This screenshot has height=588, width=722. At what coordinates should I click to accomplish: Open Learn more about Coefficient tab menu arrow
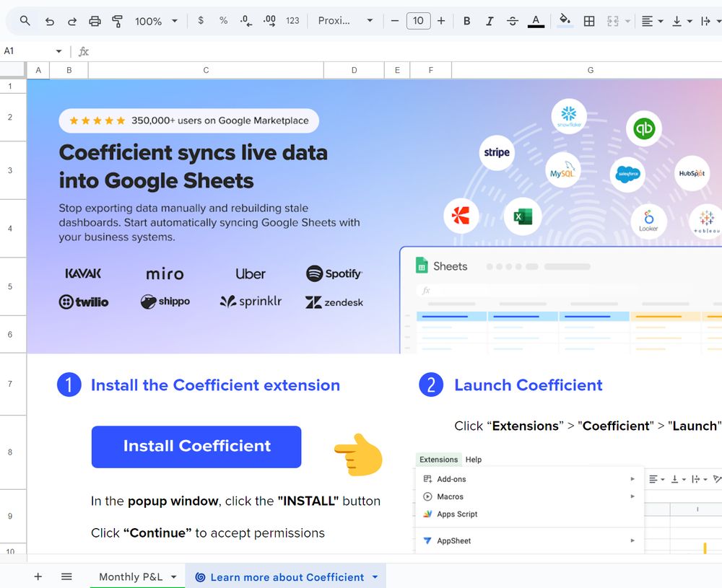(375, 577)
